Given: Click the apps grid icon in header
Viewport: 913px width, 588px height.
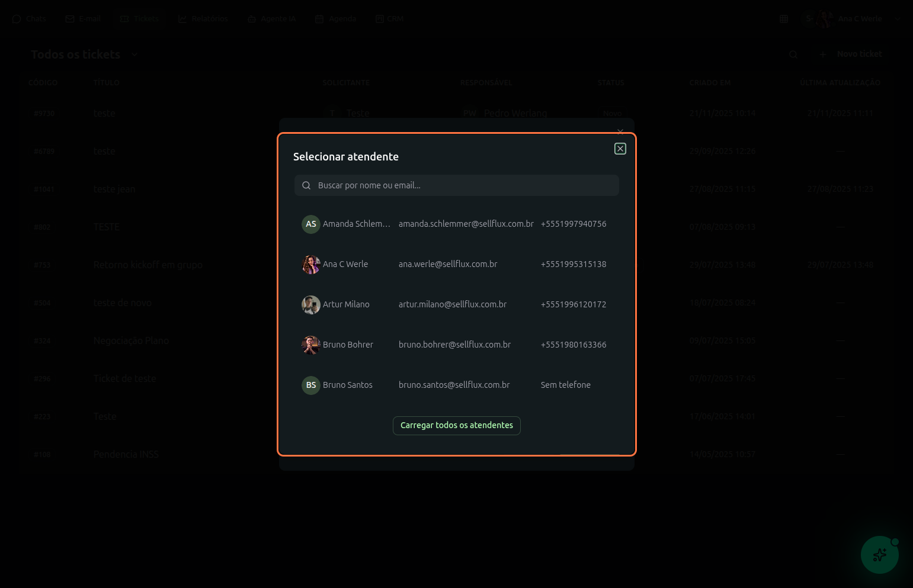Looking at the screenshot, I should click(784, 19).
